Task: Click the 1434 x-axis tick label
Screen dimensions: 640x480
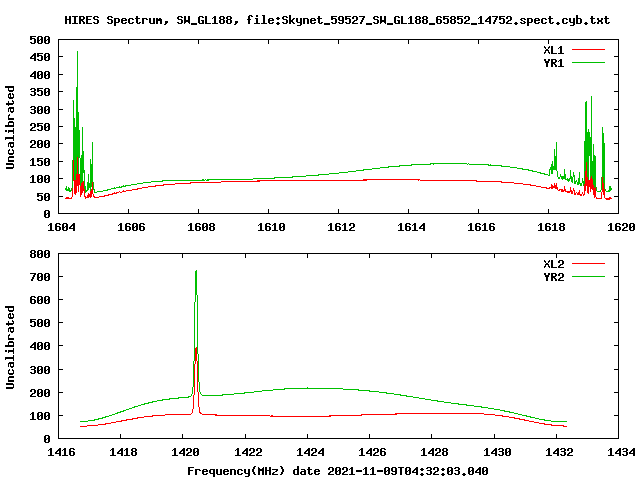Action: 621,452
